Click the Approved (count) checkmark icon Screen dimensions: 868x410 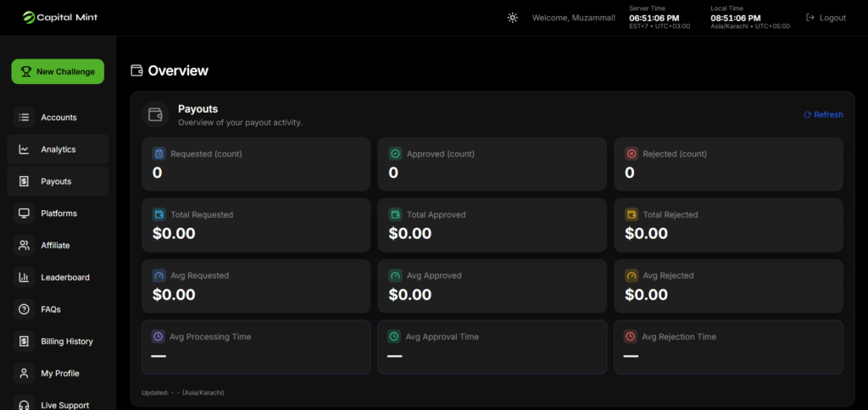(x=395, y=154)
